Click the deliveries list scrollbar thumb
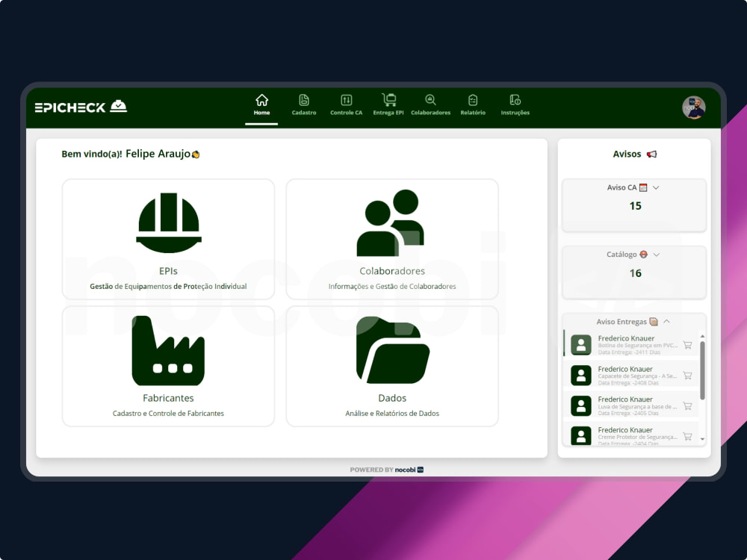This screenshot has height=560, width=747. pyautogui.click(x=702, y=370)
